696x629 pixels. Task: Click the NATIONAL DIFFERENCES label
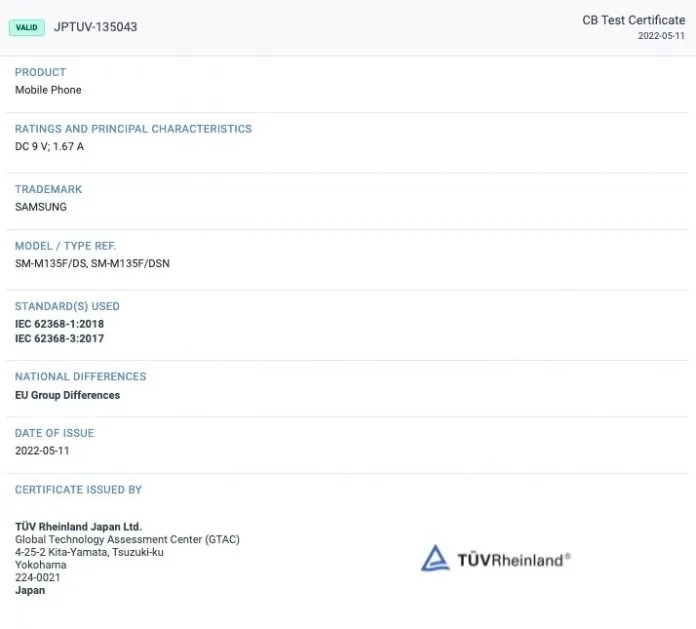click(x=80, y=377)
